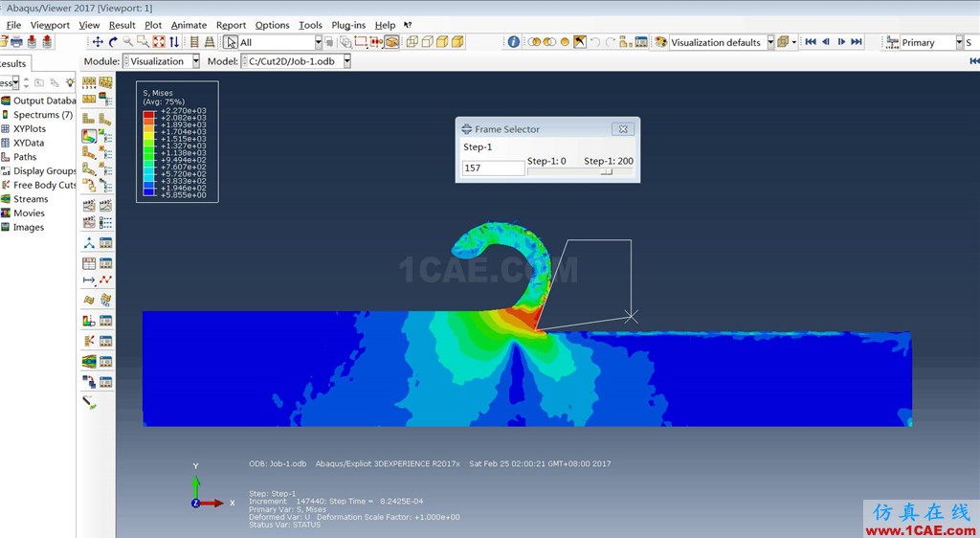Click the Plot Contours on Deformed Shape icon
This screenshot has width=980, height=538.
click(x=89, y=136)
